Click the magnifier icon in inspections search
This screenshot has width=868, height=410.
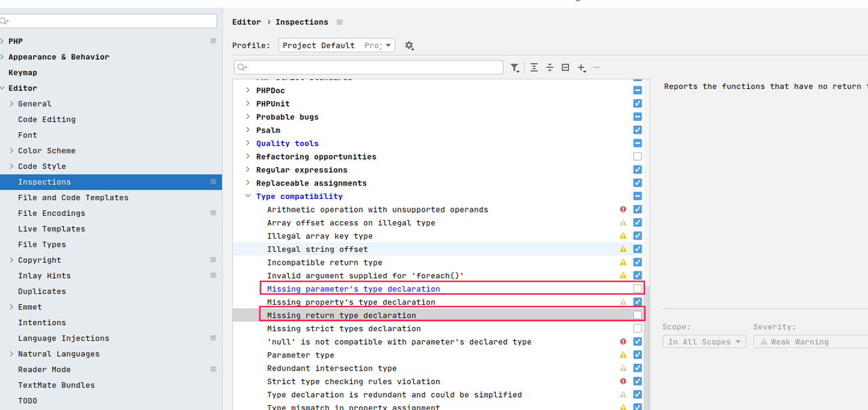[x=242, y=68]
